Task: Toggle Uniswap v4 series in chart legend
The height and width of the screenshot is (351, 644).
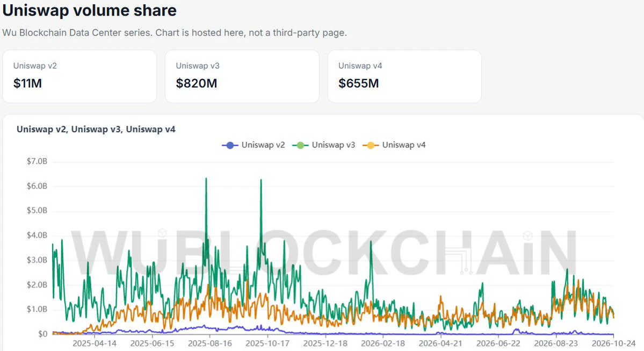Action: (x=394, y=145)
